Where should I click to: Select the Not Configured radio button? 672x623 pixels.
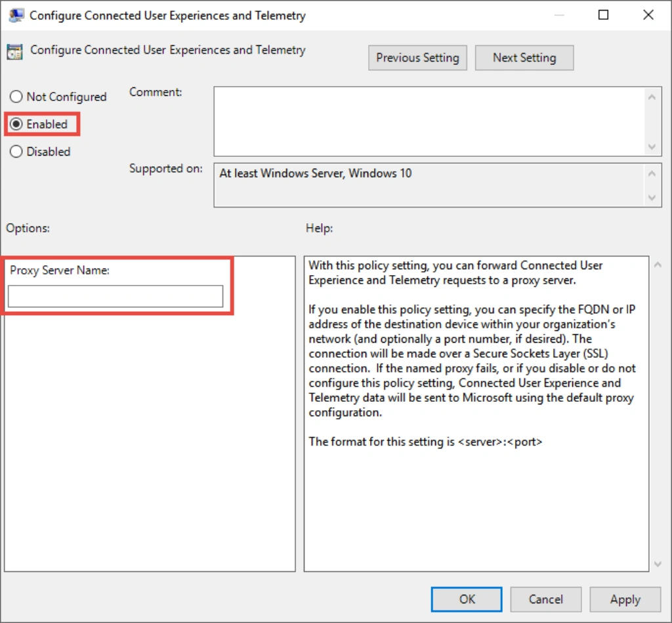[16, 97]
